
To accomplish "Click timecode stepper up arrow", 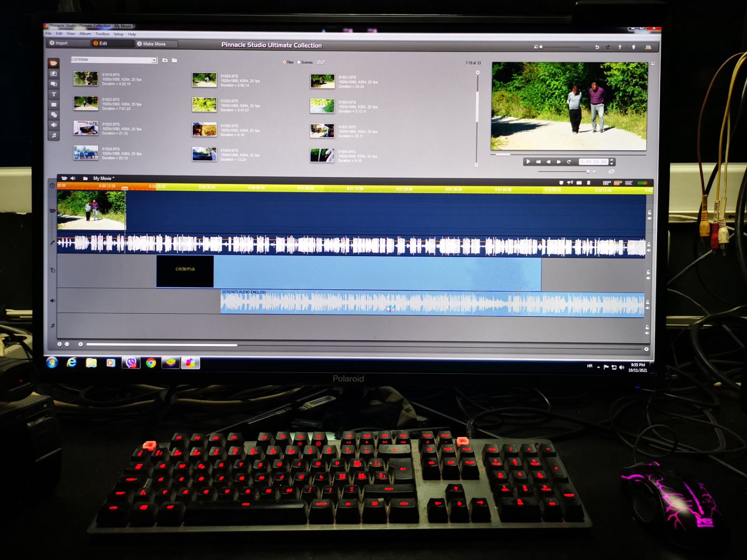I will [612, 160].
